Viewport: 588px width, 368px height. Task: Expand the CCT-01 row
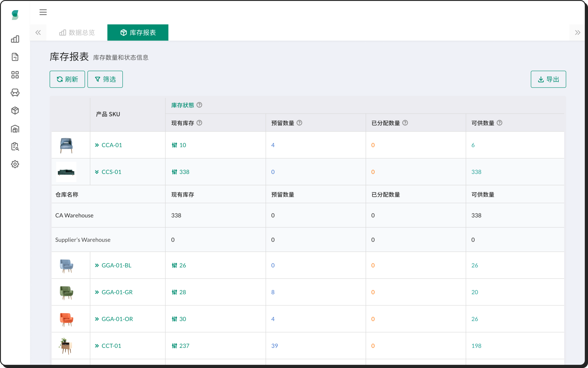[x=97, y=346]
